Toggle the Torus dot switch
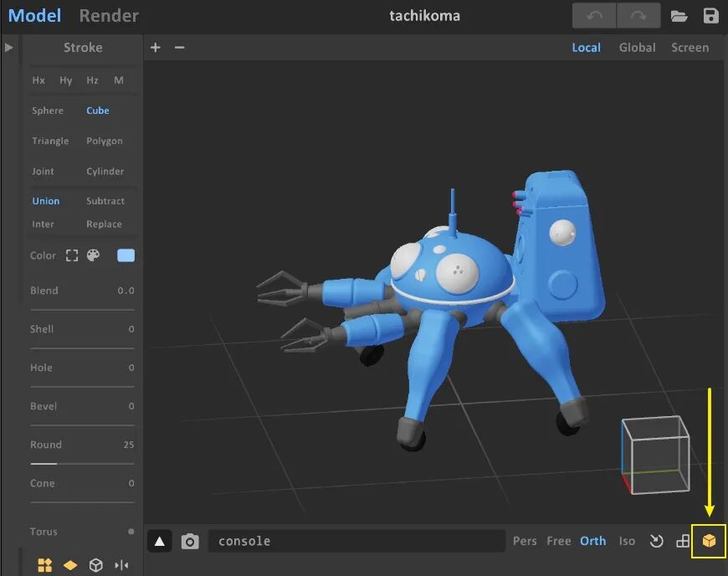 [131, 532]
